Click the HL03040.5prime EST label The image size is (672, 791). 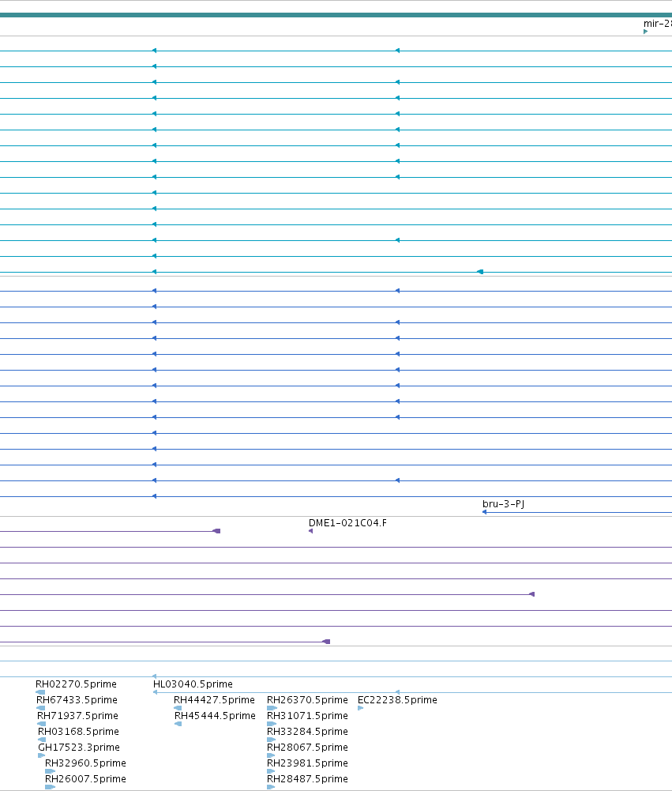[x=193, y=684]
